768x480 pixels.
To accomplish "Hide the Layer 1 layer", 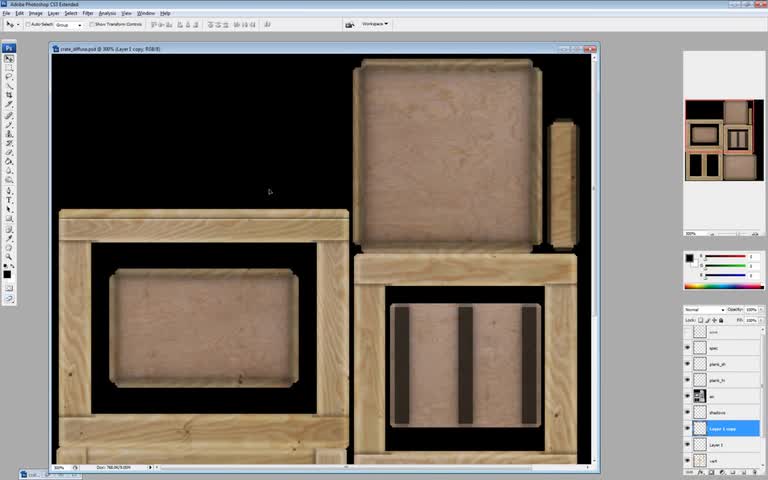I will 687,445.
